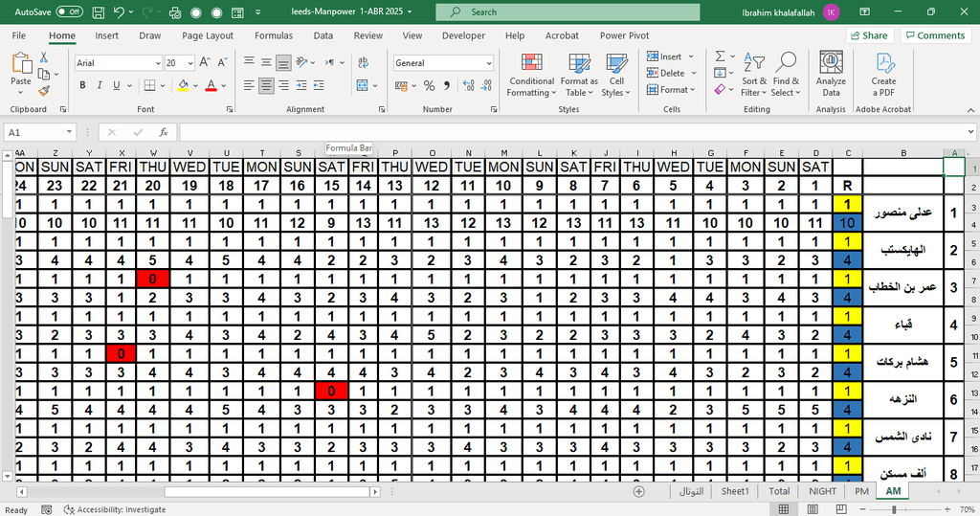
Task: Toggle the AutoSave switch
Action: click(x=69, y=11)
